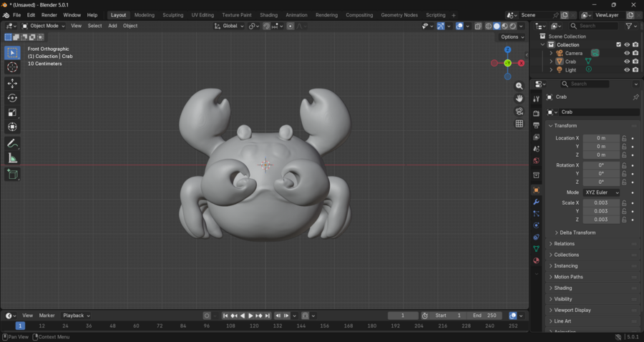Toggle camera view in viewport

coord(519,111)
